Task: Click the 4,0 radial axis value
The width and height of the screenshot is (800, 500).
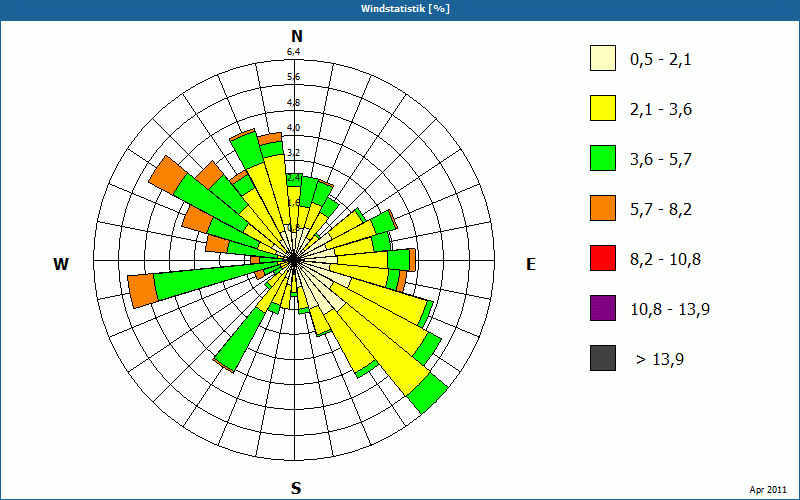Action: (x=293, y=128)
